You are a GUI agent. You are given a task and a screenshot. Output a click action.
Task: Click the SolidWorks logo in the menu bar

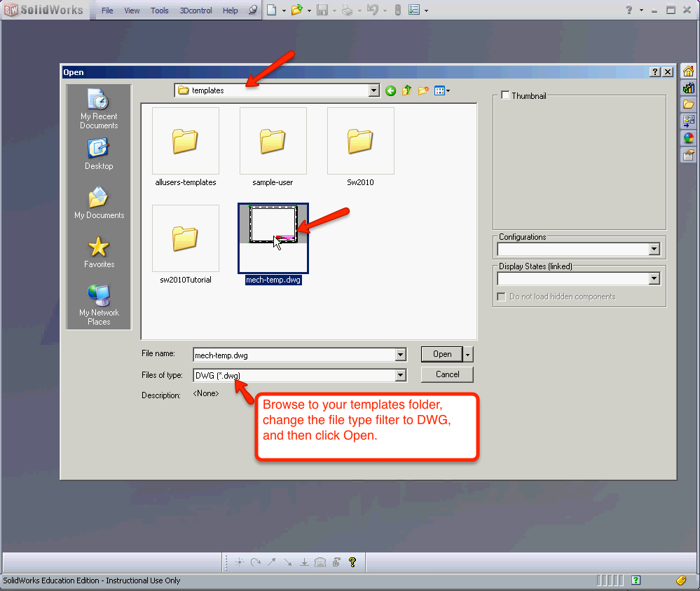tap(43, 10)
